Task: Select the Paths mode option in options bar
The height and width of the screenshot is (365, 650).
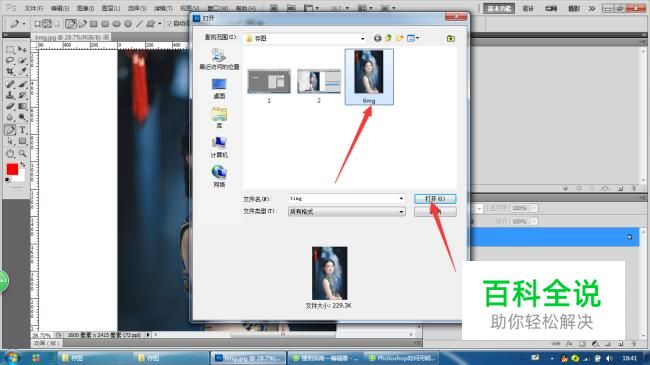Action: pyautogui.click(x=48, y=24)
